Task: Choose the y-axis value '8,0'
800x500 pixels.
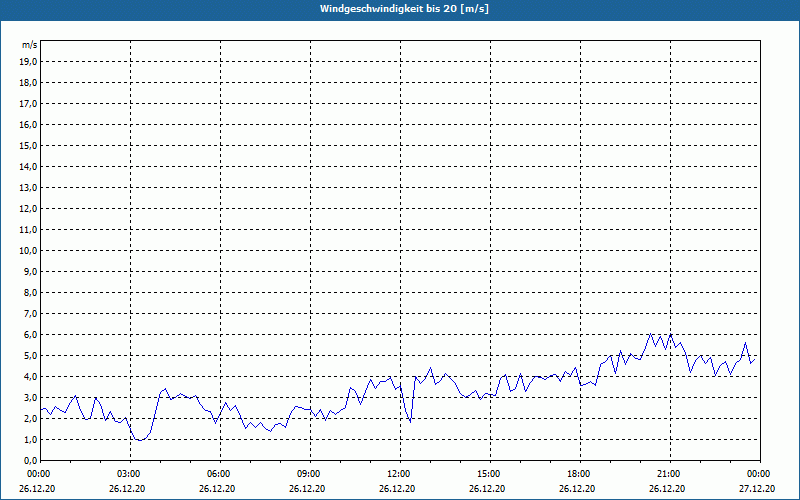Action: click(30, 292)
